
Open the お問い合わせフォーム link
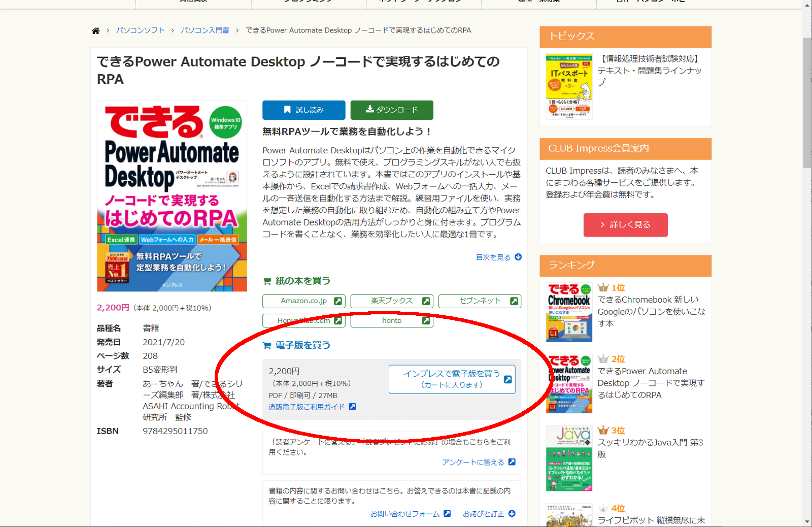(x=405, y=513)
